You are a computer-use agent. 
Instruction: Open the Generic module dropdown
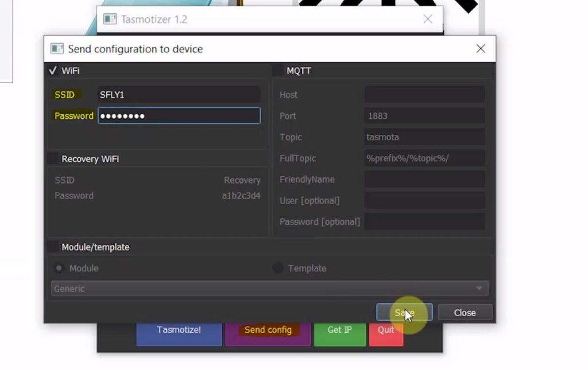(269, 289)
